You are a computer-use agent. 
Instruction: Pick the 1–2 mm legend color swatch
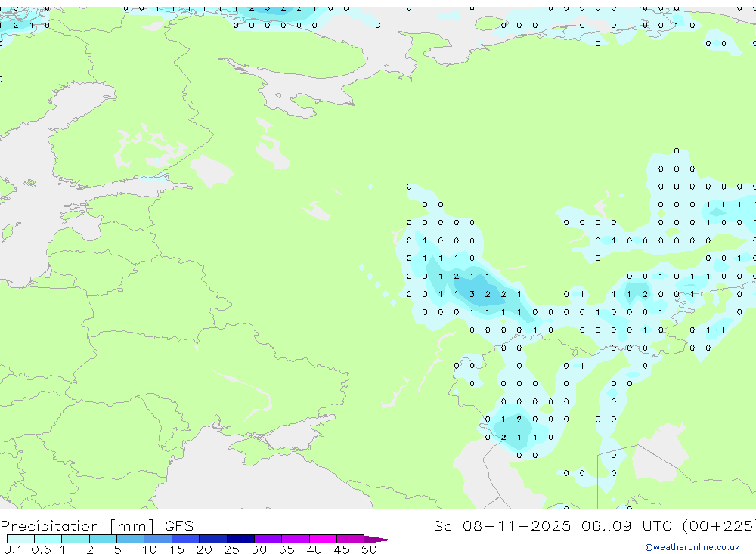[x=76, y=539]
